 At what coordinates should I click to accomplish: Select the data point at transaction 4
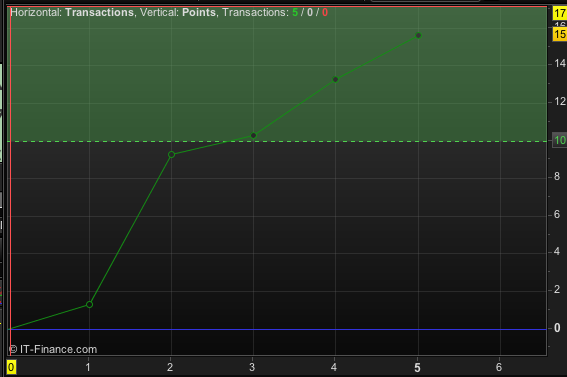pyautogui.click(x=336, y=80)
